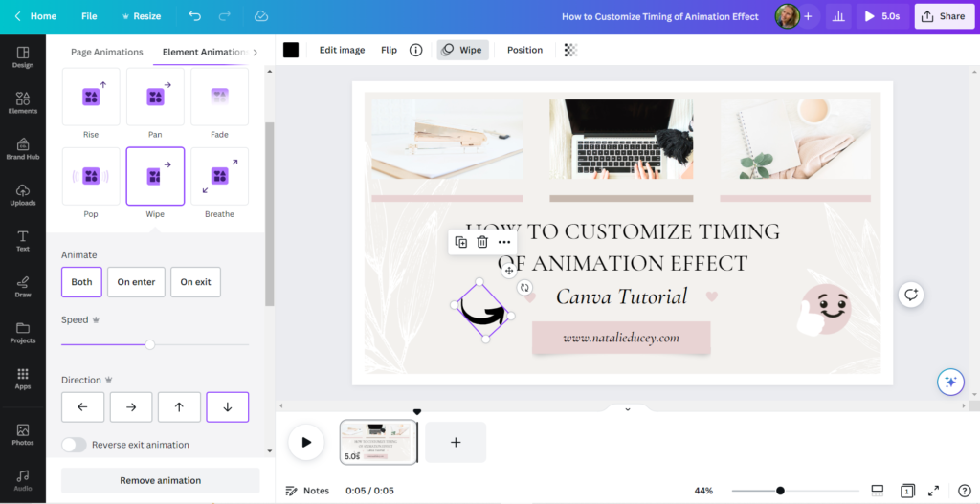Image resolution: width=980 pixels, height=504 pixels.
Task: Select On enter animate option
Action: [x=136, y=282]
